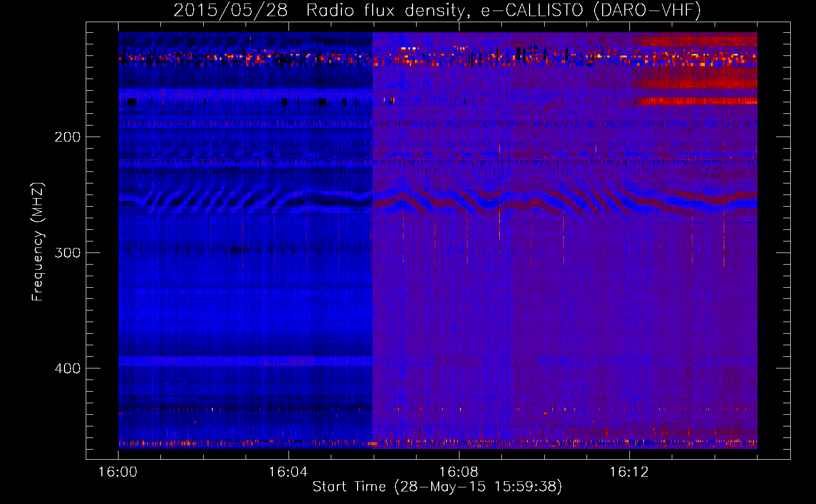This screenshot has width=816, height=504.
Task: Click the "200" frequency tick label
Action: point(68,137)
